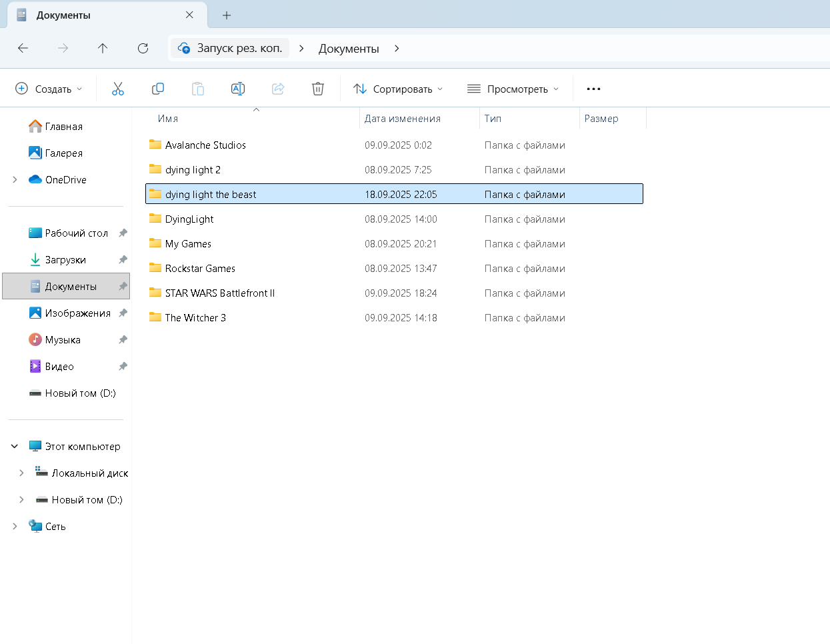Select The Witcher 3 folder
This screenshot has width=830, height=644.
click(x=195, y=318)
